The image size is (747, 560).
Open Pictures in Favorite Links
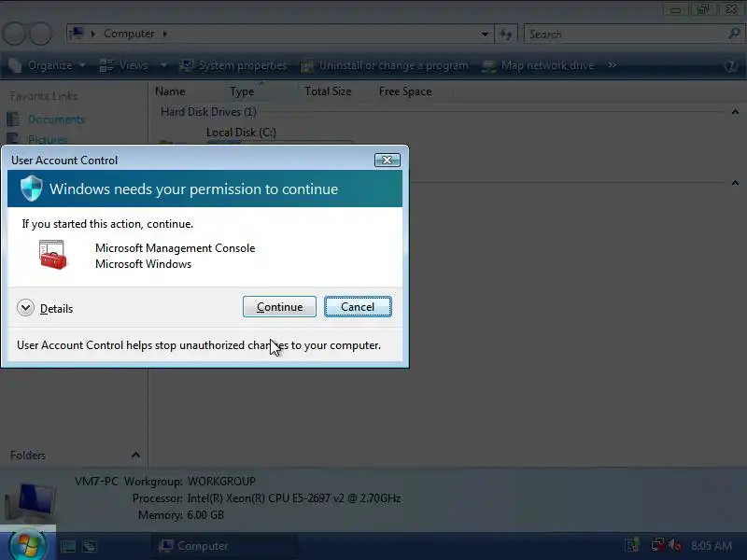click(x=48, y=139)
